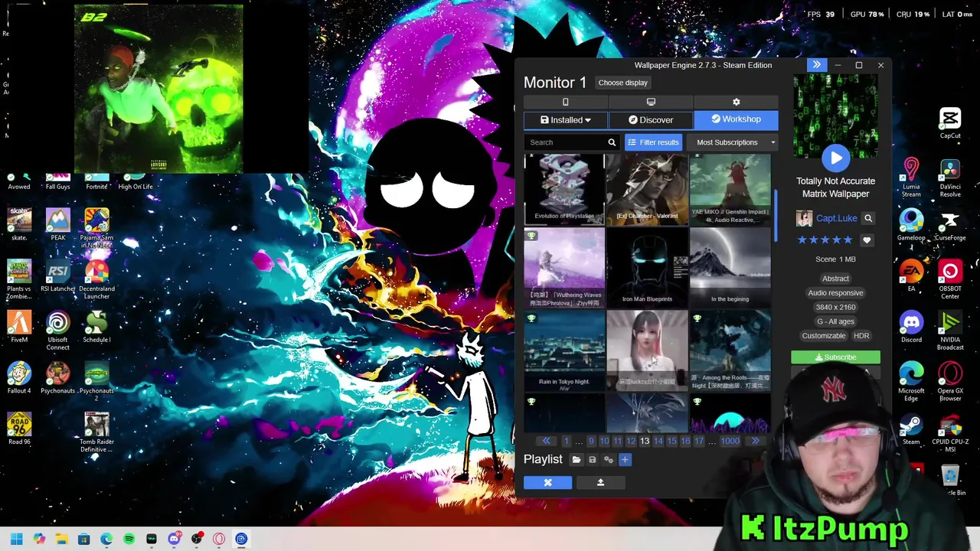
Task: Select YAE MIKO Genshin Impact wallpaper
Action: tap(730, 189)
